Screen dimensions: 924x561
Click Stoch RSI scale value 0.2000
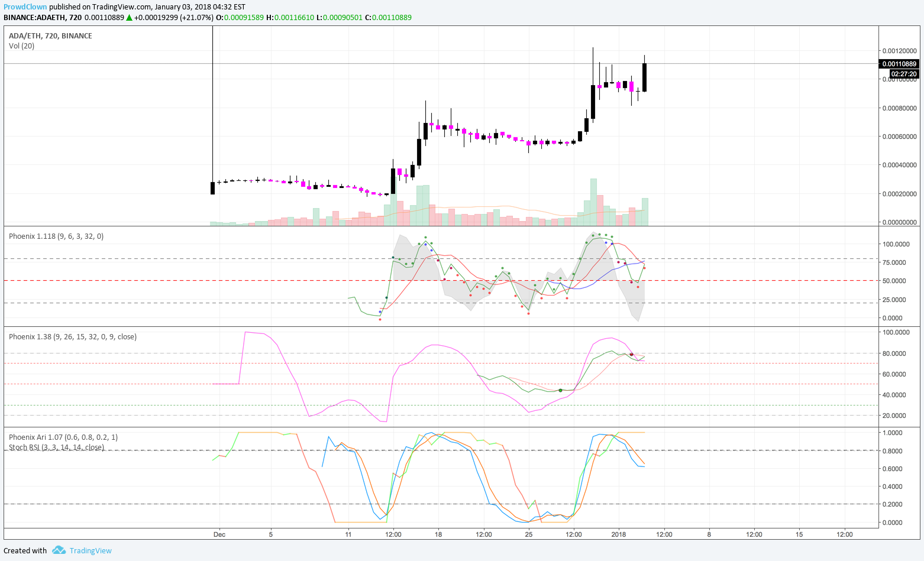click(x=892, y=504)
